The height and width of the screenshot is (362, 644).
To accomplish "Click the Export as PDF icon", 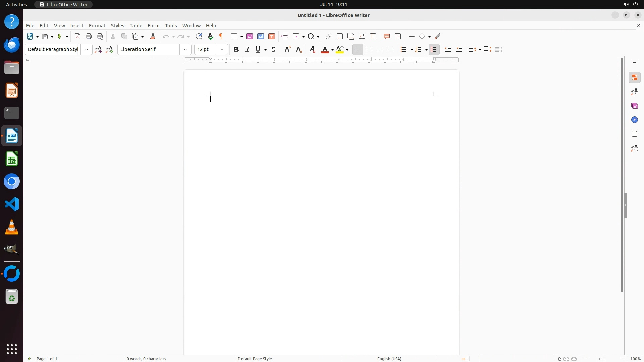I will click(77, 36).
